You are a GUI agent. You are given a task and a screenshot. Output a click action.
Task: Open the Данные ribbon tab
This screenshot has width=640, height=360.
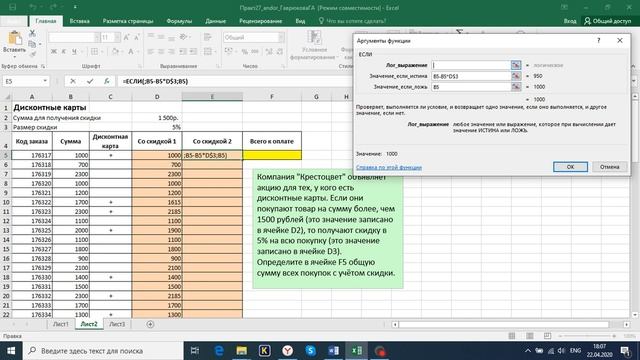[215, 21]
